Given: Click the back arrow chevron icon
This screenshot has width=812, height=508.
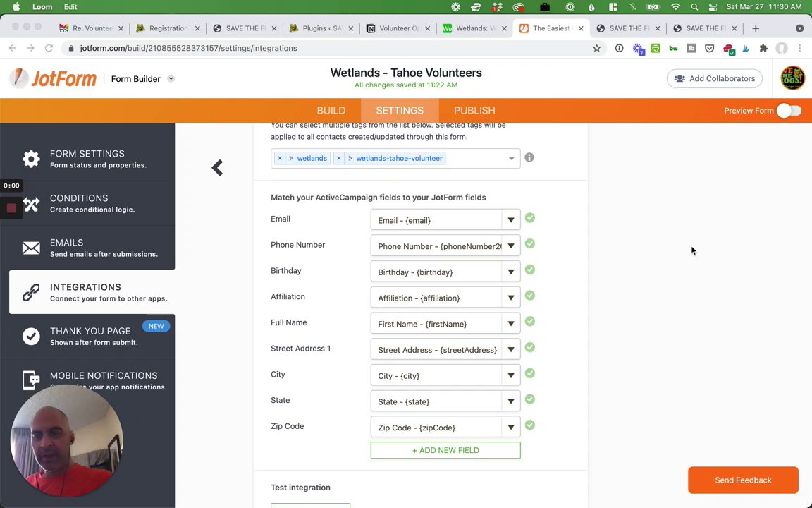Looking at the screenshot, I should (217, 167).
